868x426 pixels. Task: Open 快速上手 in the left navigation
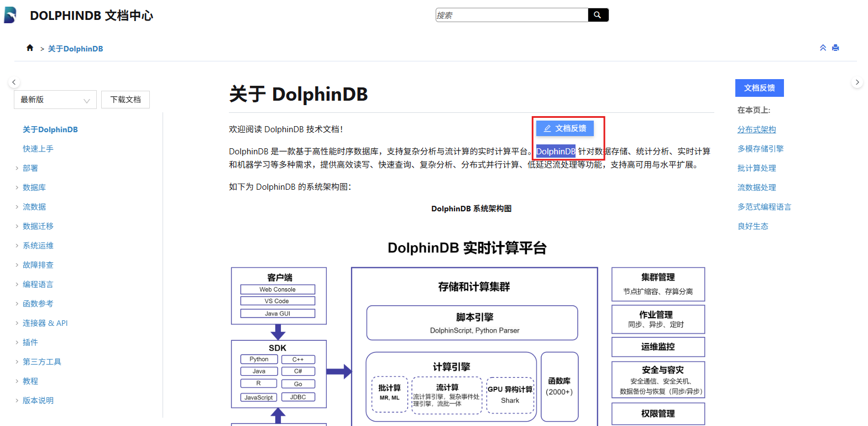38,149
